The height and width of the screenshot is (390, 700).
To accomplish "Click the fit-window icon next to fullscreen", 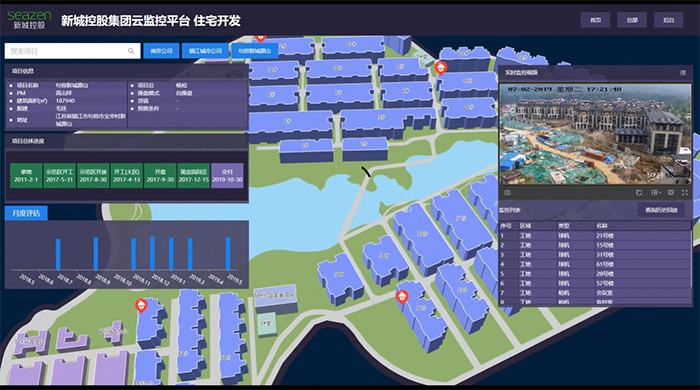I will 671,192.
